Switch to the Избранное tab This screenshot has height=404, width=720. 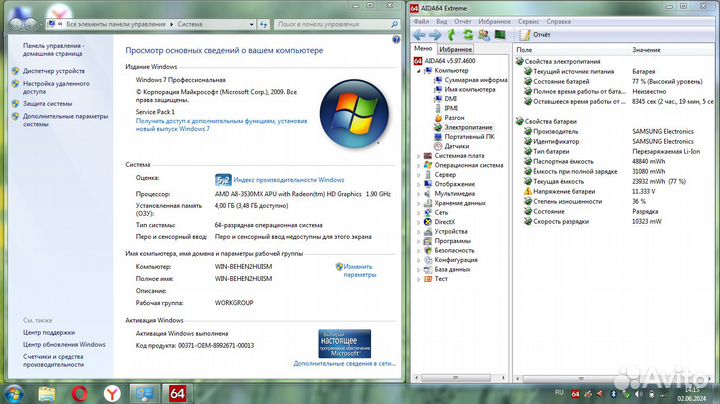click(x=455, y=49)
